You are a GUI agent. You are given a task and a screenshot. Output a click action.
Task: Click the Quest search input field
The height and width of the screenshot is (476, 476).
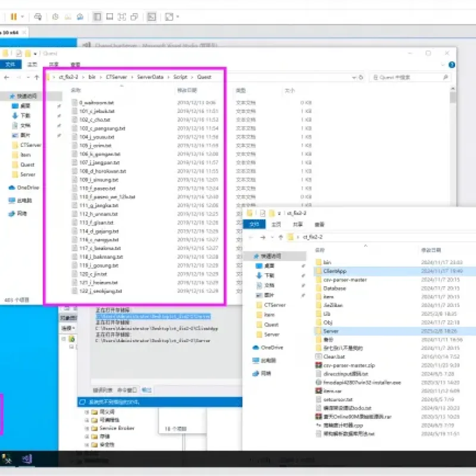coord(410,77)
